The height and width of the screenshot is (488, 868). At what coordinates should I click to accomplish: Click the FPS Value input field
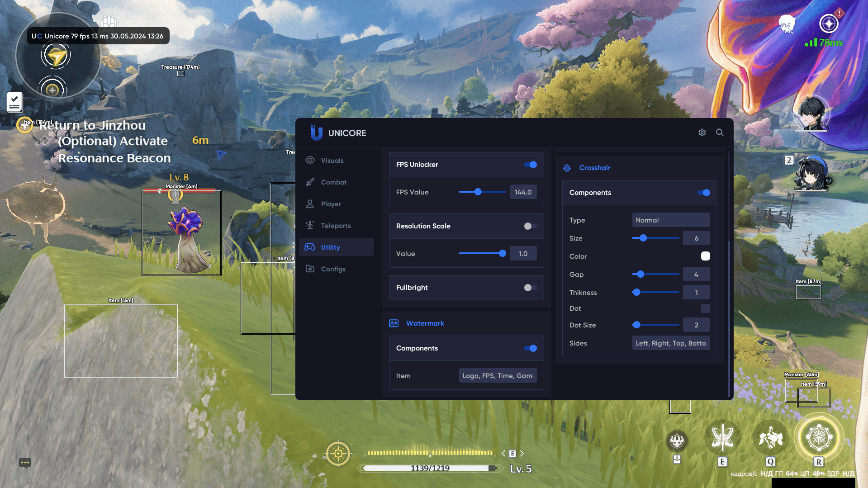click(523, 192)
